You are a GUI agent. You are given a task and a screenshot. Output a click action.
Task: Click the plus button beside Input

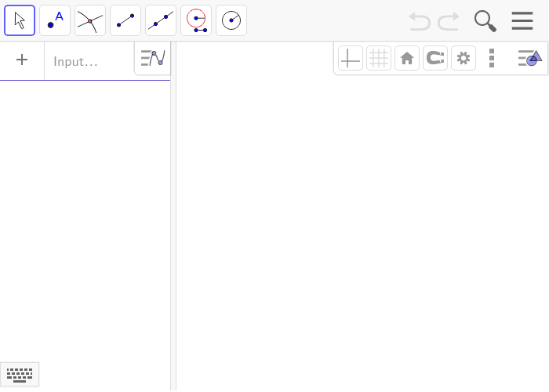click(22, 60)
